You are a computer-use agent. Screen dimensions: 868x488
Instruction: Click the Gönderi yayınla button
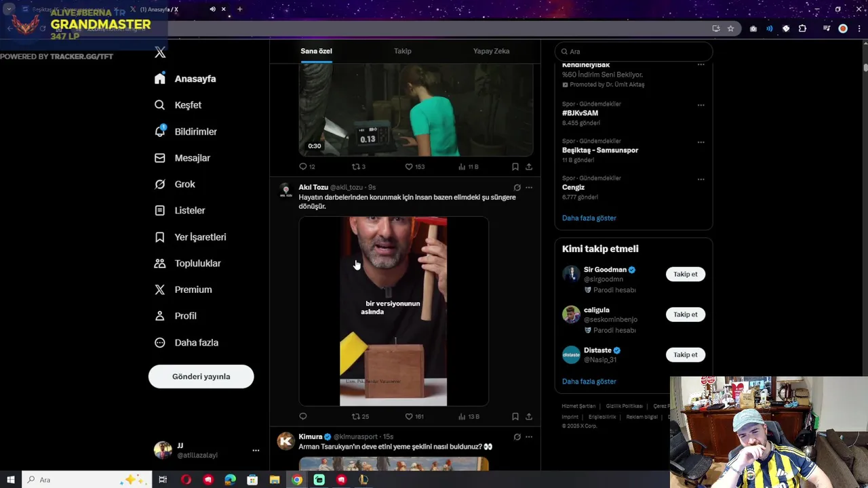(x=201, y=377)
